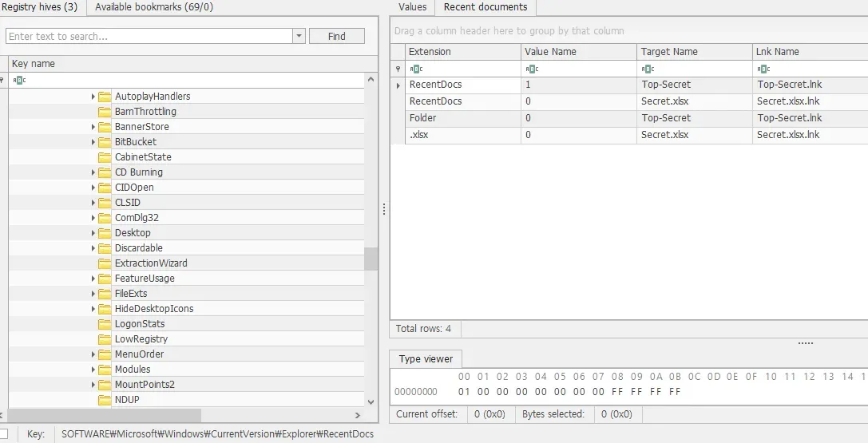Screen dimensions: 868x443
Task: Open the search text dropdown arrow
Action: (x=299, y=37)
